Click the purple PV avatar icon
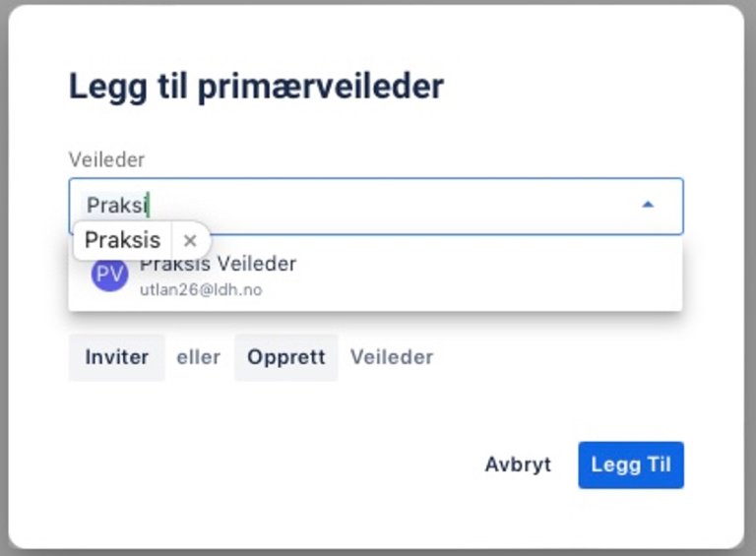The width and height of the screenshot is (756, 556). pos(109,275)
